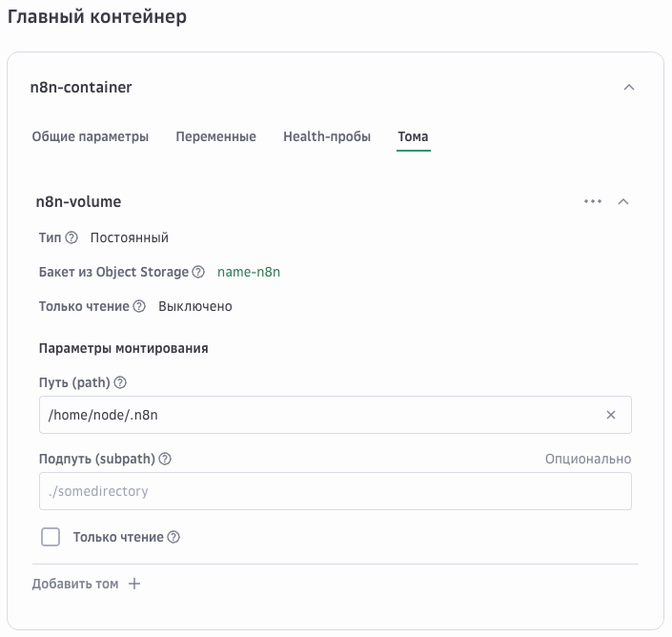This screenshot has height=637, width=672.
Task: Focus the ./somedirectory subpath input
Action: click(x=334, y=492)
